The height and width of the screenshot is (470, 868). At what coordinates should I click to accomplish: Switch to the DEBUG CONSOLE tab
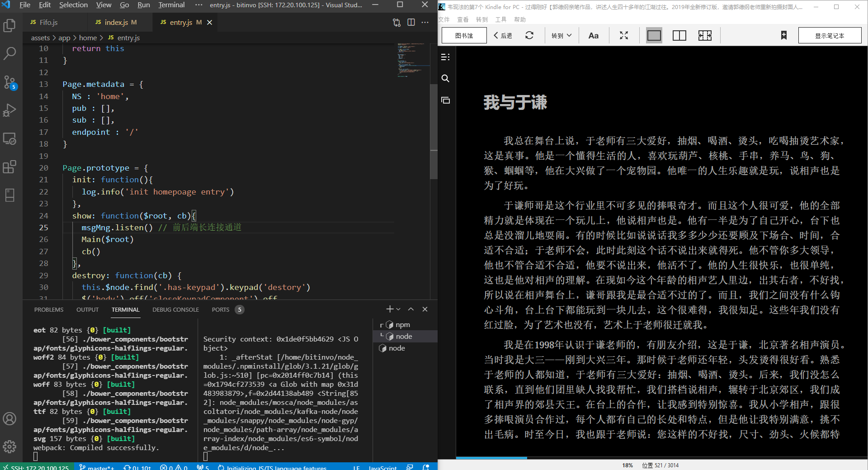(175, 309)
